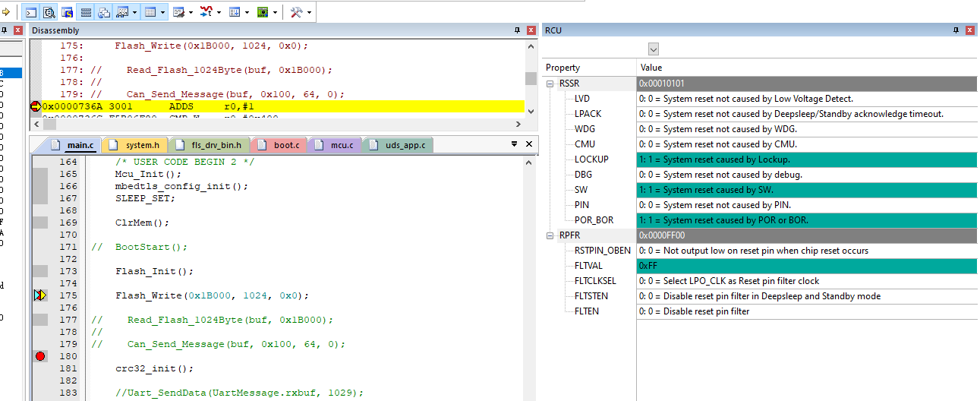Screen dimensions: 980x401
Task: Click the pin icon of the left side panel
Action: (4, 30)
